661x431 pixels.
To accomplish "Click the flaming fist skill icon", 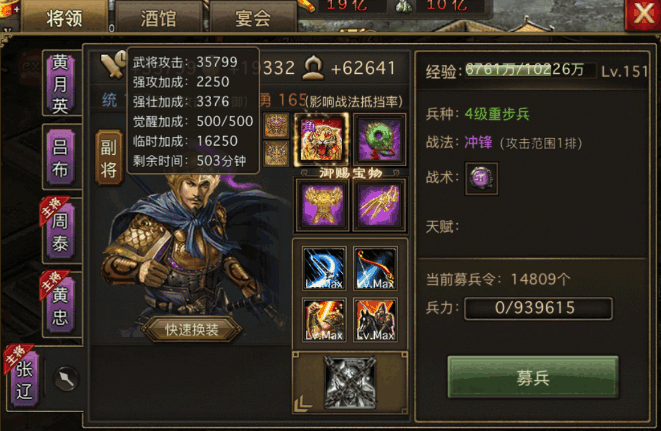I will (324, 319).
